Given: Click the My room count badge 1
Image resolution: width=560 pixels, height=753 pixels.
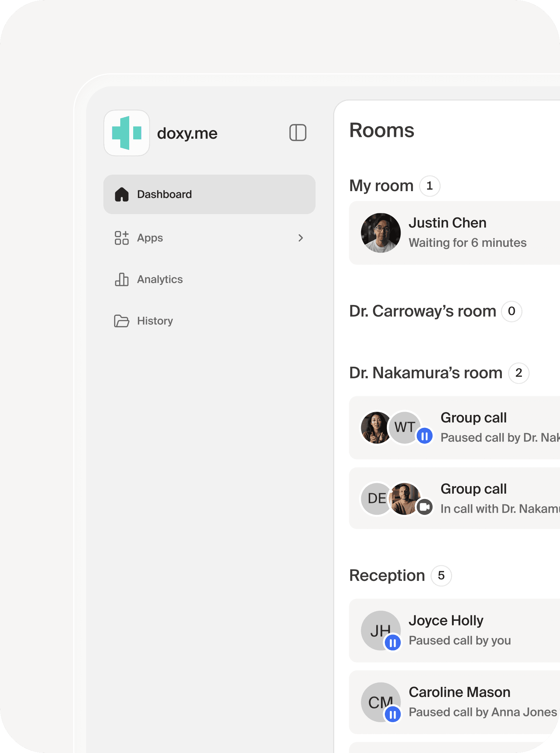Looking at the screenshot, I should 430,186.
